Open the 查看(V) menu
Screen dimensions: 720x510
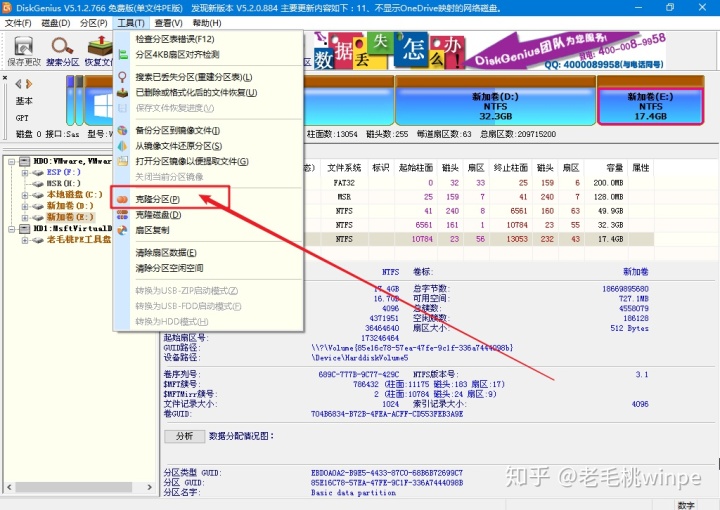coord(169,23)
